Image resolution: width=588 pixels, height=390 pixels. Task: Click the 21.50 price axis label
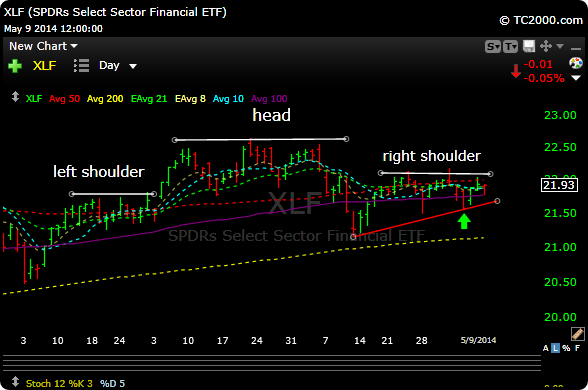pos(560,213)
